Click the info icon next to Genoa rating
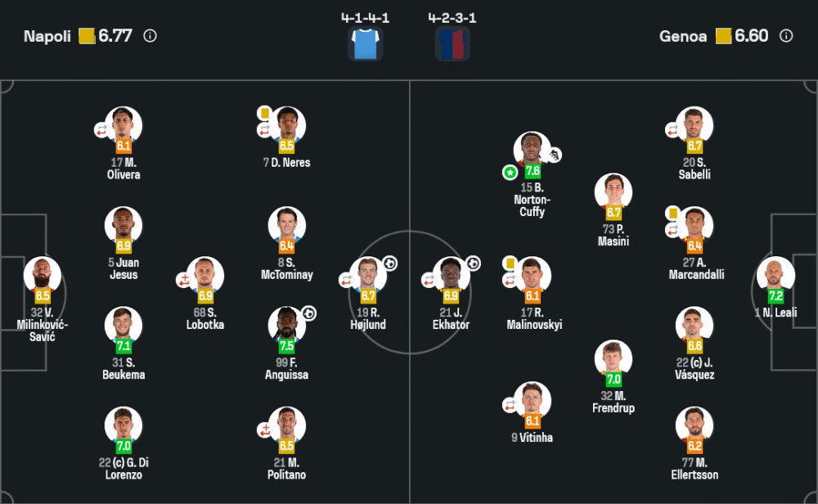This screenshot has height=504, width=818. point(786,36)
